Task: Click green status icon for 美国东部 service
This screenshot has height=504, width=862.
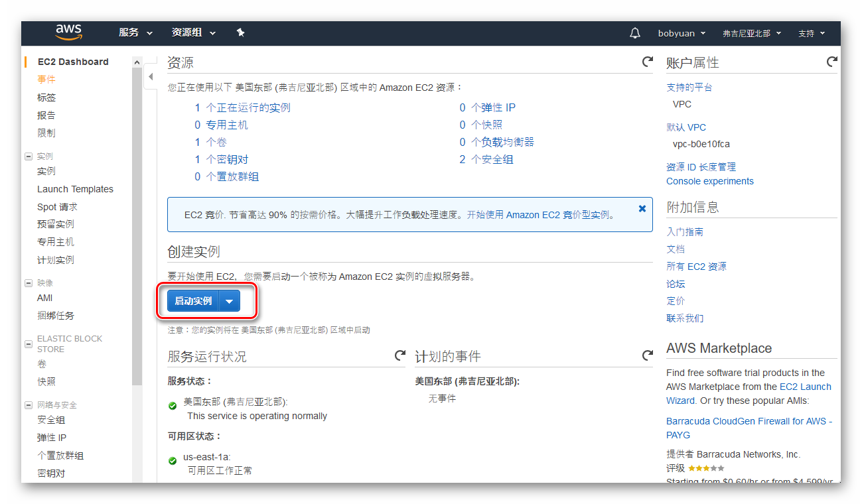Action: [x=172, y=405]
